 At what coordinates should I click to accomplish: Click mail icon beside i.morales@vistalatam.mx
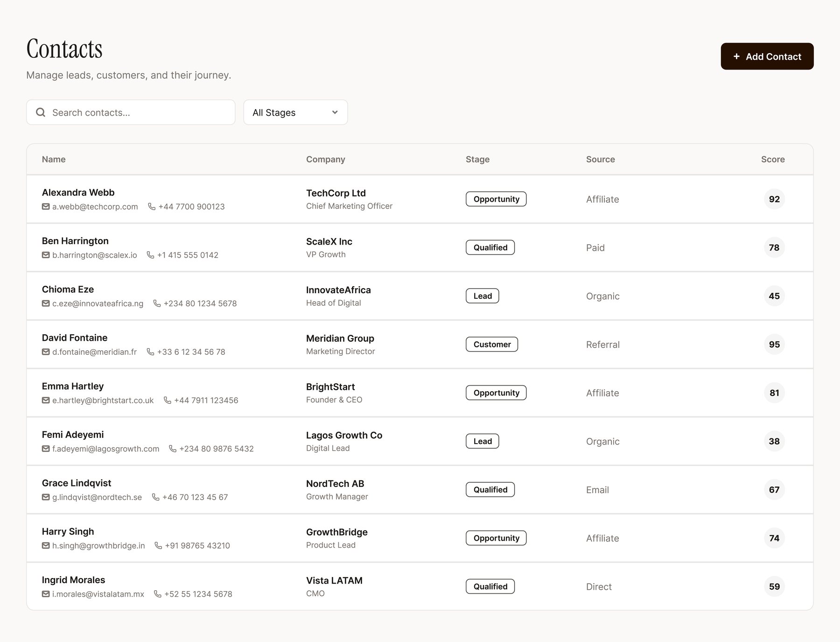[x=46, y=594]
